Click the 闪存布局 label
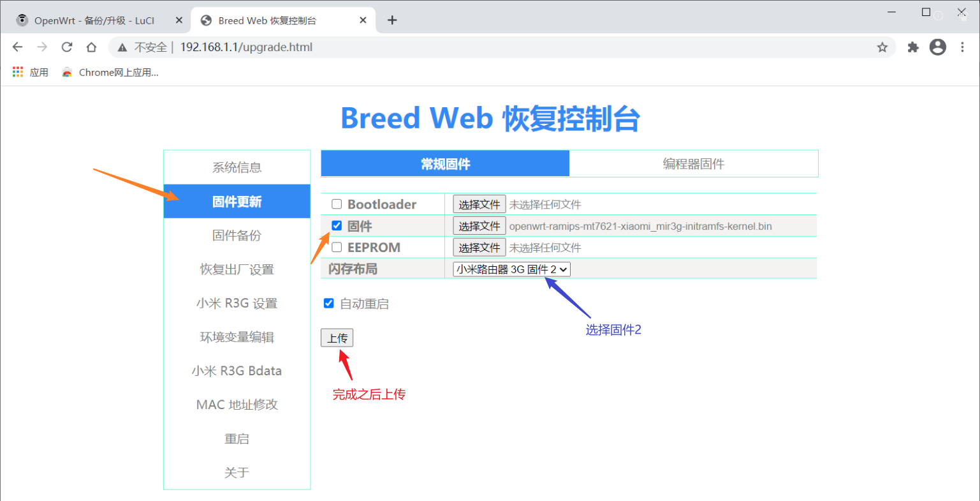The image size is (980, 501). coord(353,269)
